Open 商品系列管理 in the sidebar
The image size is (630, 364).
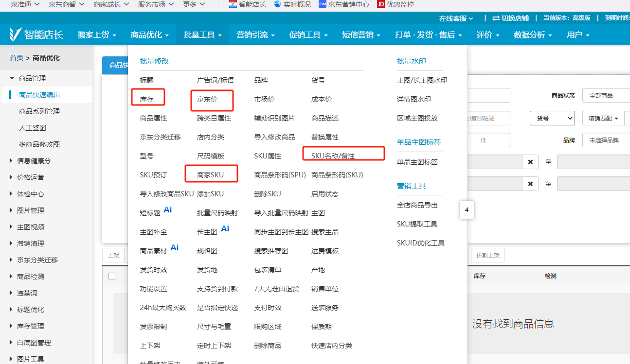(39, 111)
